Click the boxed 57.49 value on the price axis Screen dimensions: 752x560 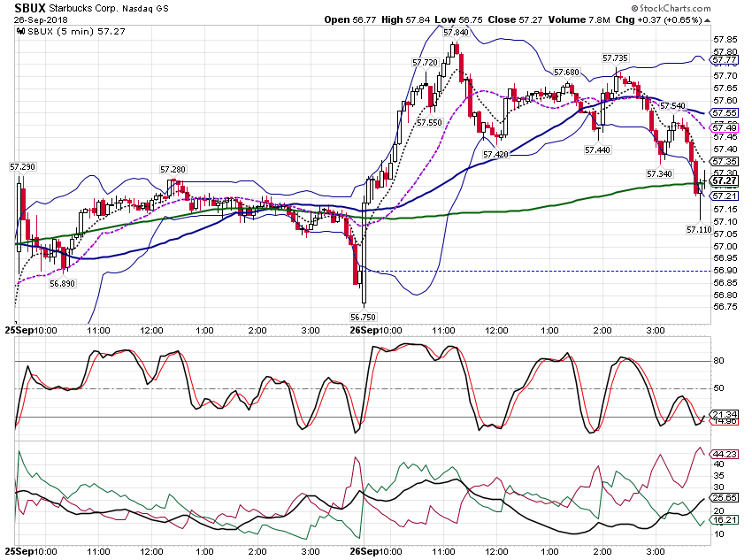tap(725, 127)
